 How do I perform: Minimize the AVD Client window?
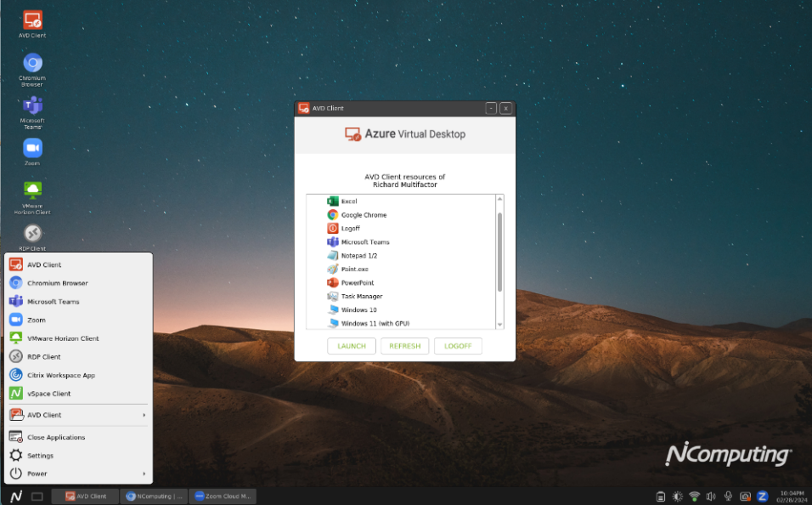pos(491,108)
